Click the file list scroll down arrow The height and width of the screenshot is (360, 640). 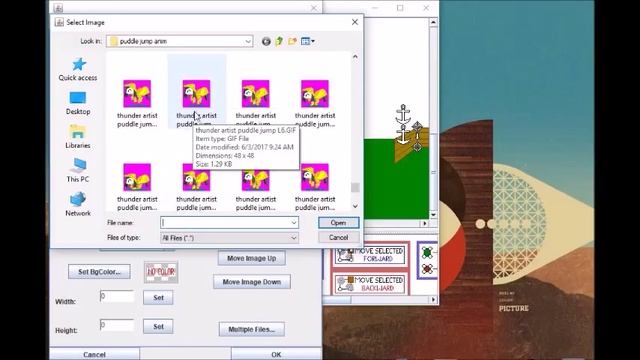point(355,207)
